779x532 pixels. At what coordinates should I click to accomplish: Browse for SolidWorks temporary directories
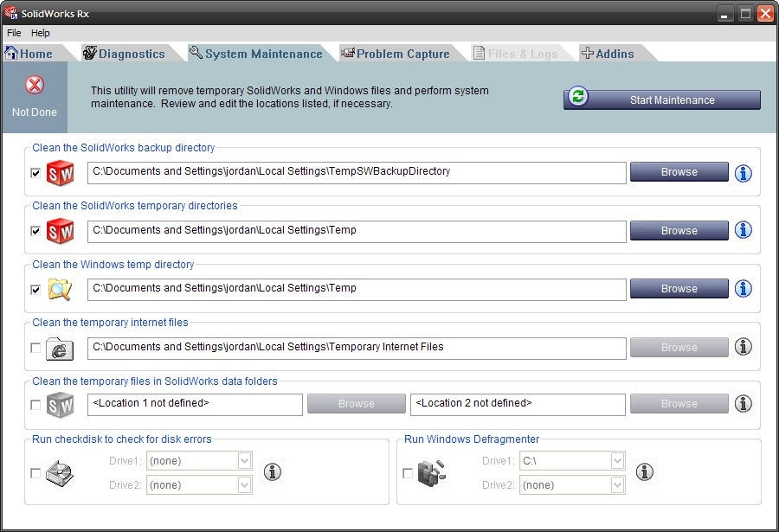pyautogui.click(x=679, y=230)
